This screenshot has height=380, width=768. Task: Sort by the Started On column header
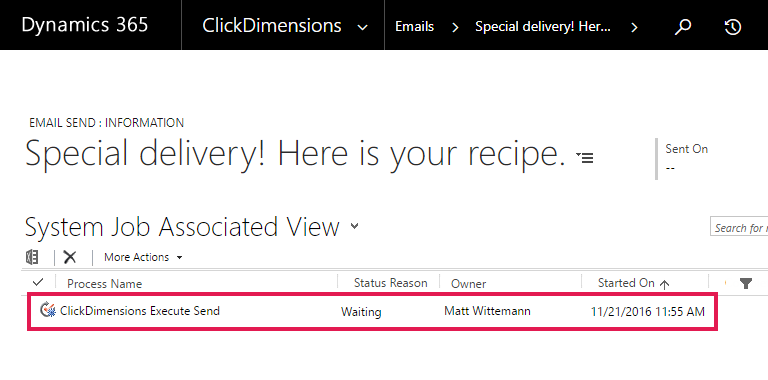point(626,283)
